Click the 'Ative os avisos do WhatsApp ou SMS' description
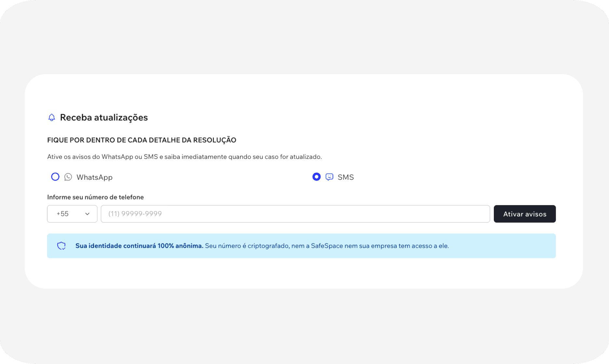 tap(184, 157)
